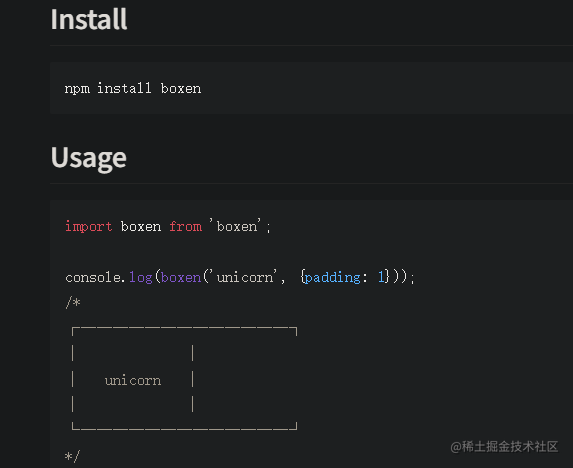
Task: Select the red from keyword
Action: (x=185, y=227)
